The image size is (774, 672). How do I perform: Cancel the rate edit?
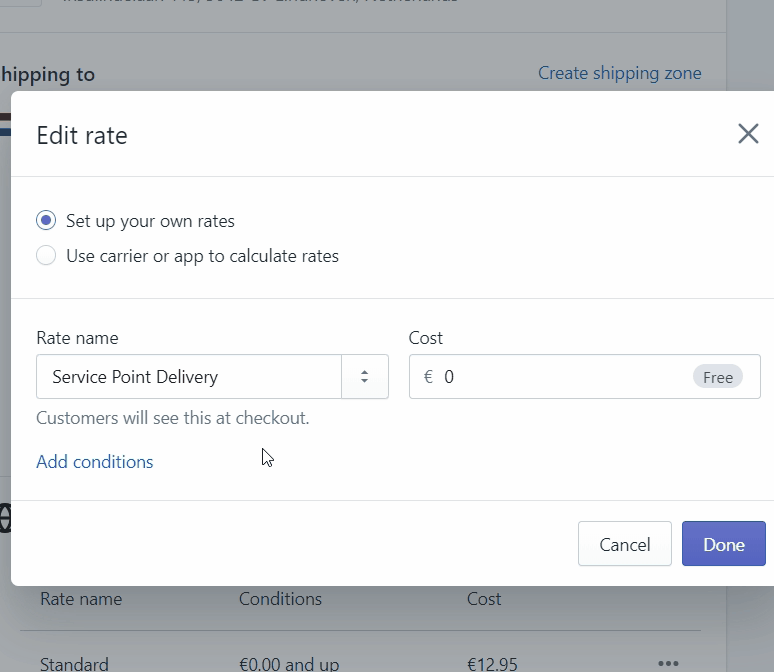click(x=625, y=544)
